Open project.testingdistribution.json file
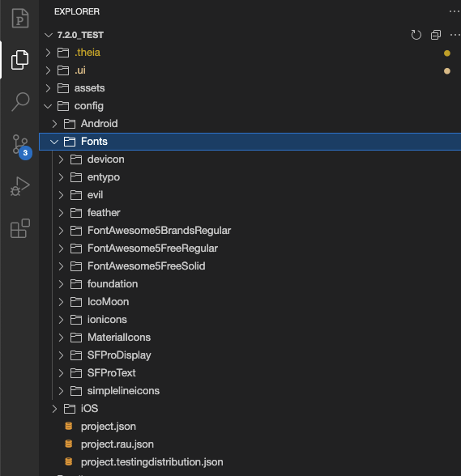 (x=152, y=462)
